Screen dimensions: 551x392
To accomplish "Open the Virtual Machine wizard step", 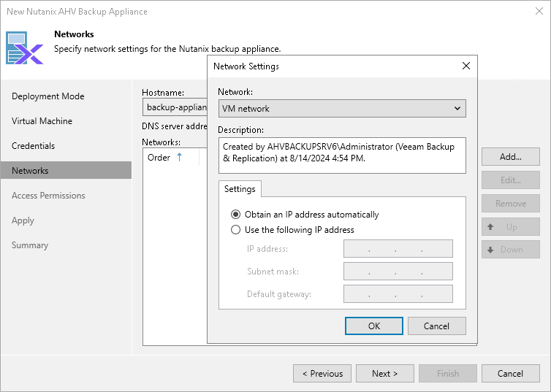I will [x=42, y=121].
